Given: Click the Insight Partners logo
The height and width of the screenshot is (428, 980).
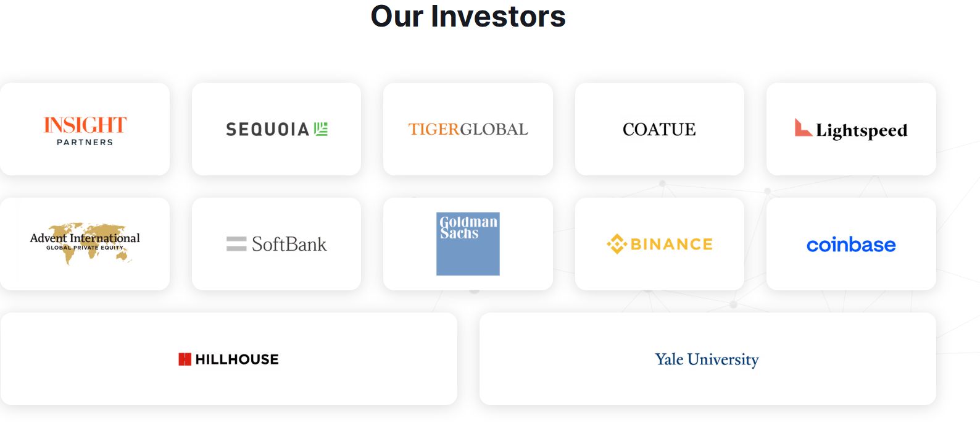Looking at the screenshot, I should pyautogui.click(x=85, y=131).
